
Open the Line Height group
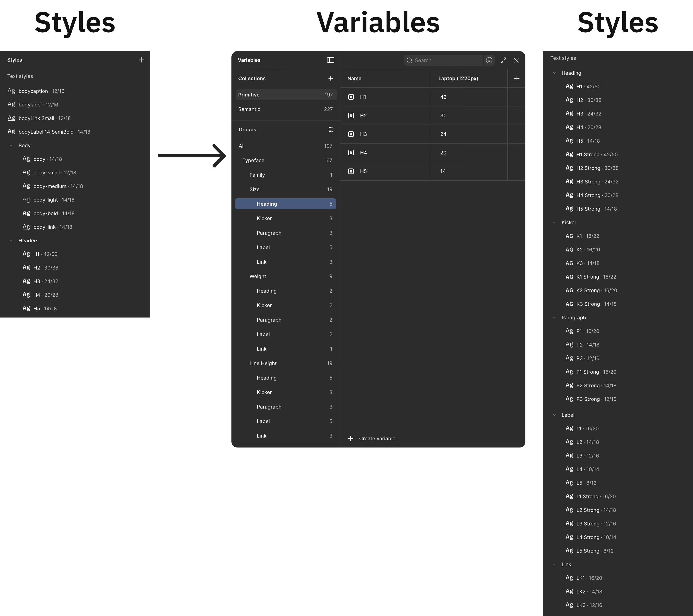coord(263,363)
